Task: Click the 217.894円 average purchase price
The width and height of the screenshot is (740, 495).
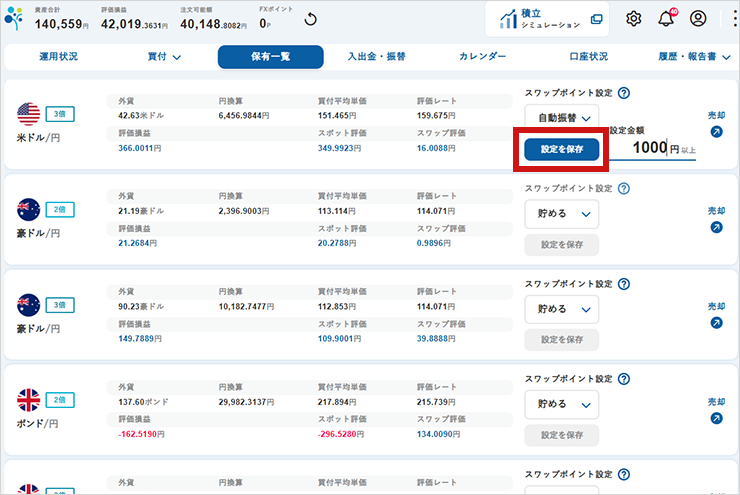Action: click(337, 402)
